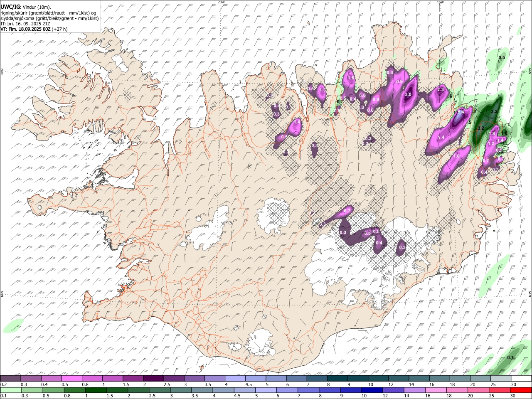532x399 pixels.
Task: Select the grey-purple 0.2 swatch in the top legend row
Action: [x=10, y=378]
